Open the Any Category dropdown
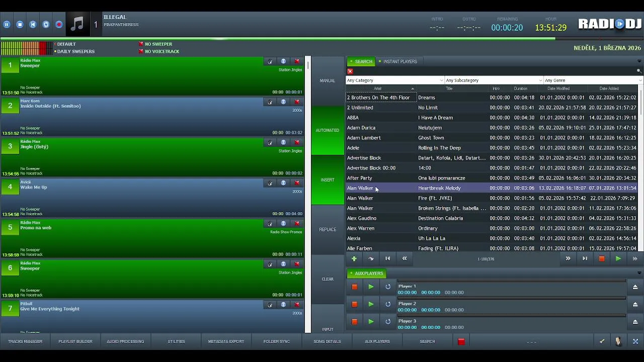The height and width of the screenshot is (362, 644). 395,80
